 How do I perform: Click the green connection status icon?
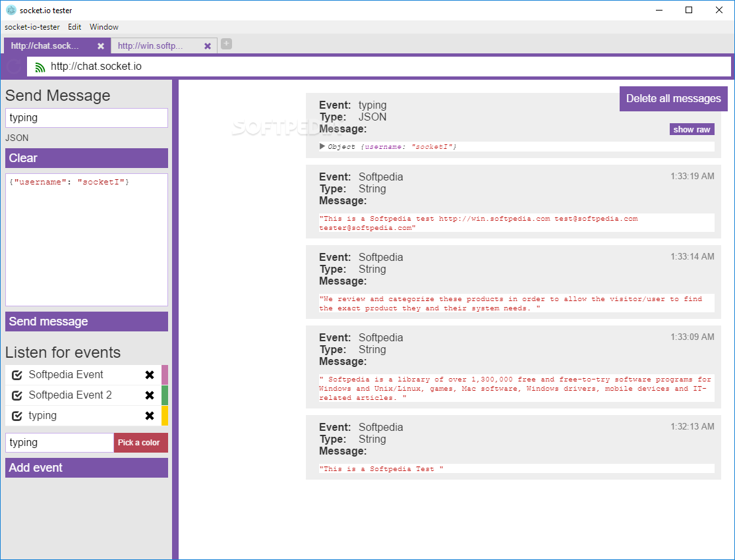click(x=40, y=67)
